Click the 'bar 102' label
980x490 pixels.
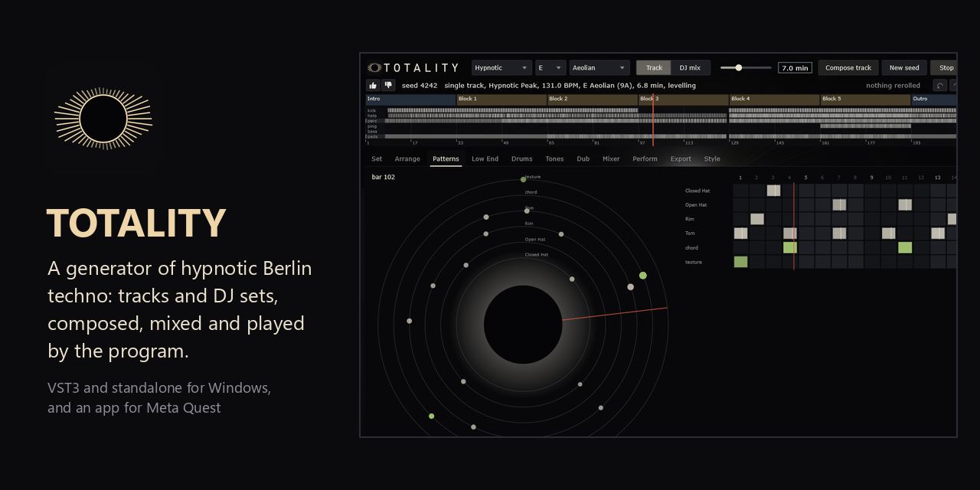[x=384, y=177]
